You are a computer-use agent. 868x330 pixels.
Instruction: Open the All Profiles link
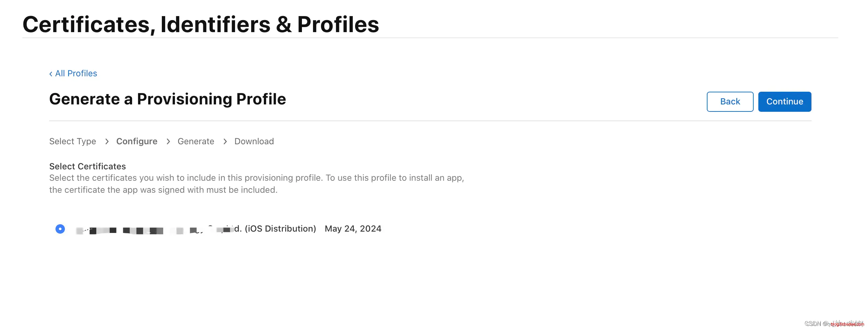pos(76,74)
